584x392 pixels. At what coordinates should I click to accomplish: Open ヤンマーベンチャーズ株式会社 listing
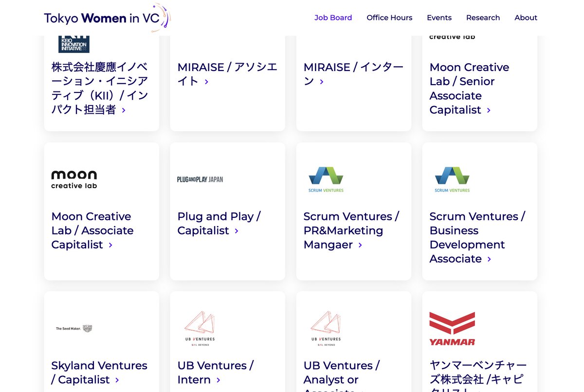[x=478, y=376]
